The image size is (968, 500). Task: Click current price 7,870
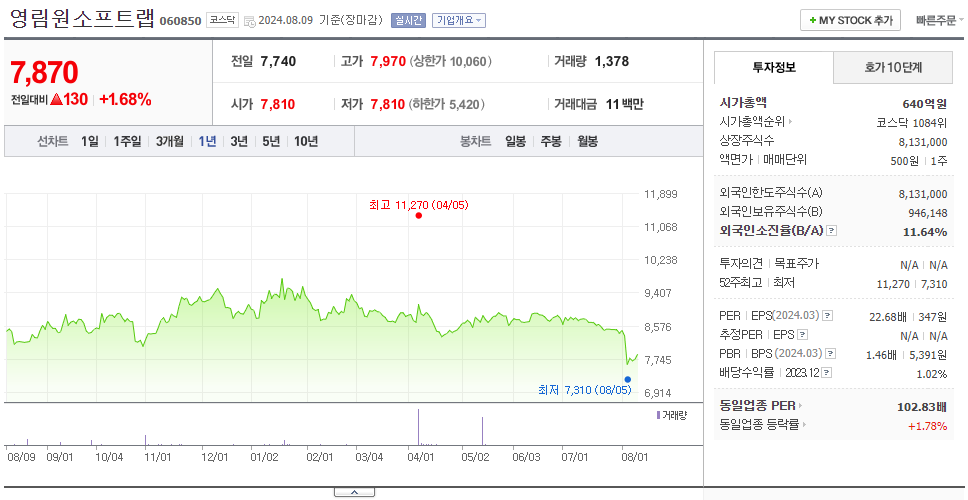pos(44,73)
